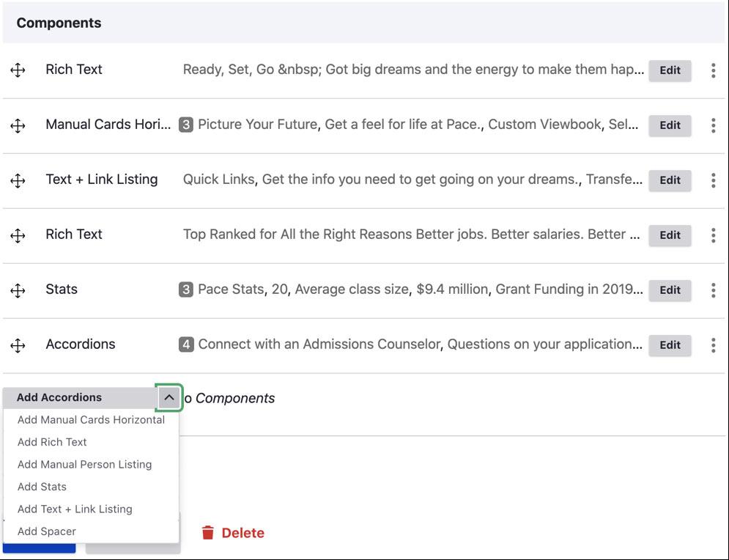Viewport: 729px width, 560px height.
Task: Edit the Stats component
Action: [x=670, y=290]
